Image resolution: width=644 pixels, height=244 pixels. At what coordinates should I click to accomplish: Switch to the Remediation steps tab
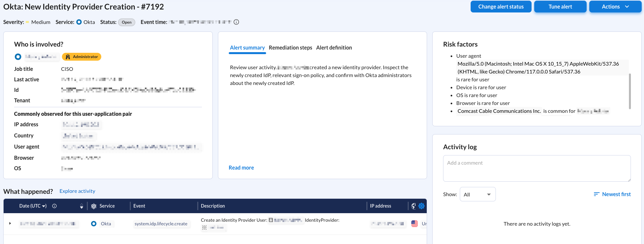290,48
